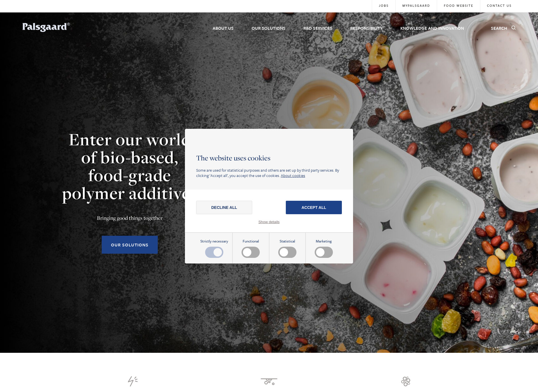This screenshot has height=392, width=538.
Task: Open the About Us dropdown menu
Action: click(223, 28)
